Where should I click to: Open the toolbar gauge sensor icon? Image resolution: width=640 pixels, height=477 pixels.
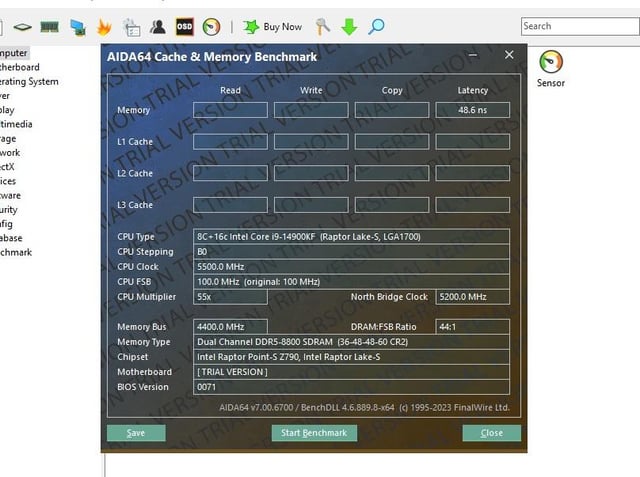(211, 27)
